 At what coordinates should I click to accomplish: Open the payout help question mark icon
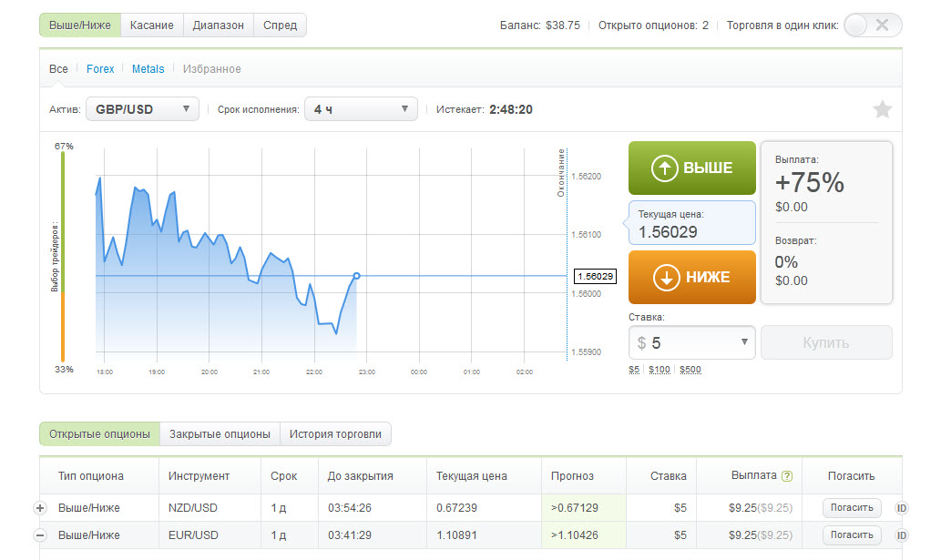pos(787,476)
